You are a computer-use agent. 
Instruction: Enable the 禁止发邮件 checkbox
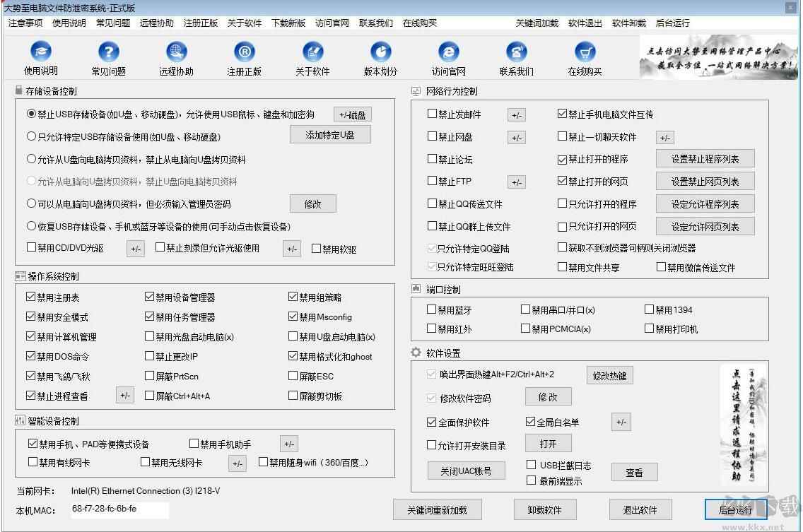point(431,114)
